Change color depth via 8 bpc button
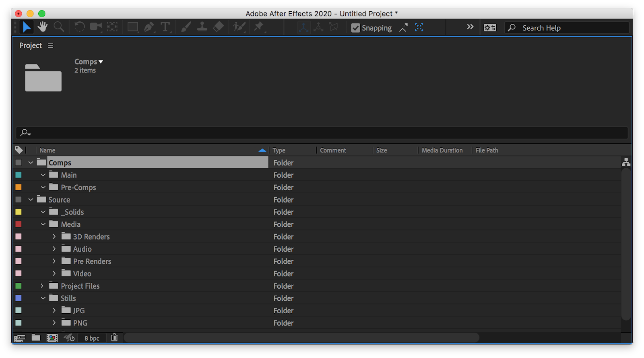 tap(92, 338)
